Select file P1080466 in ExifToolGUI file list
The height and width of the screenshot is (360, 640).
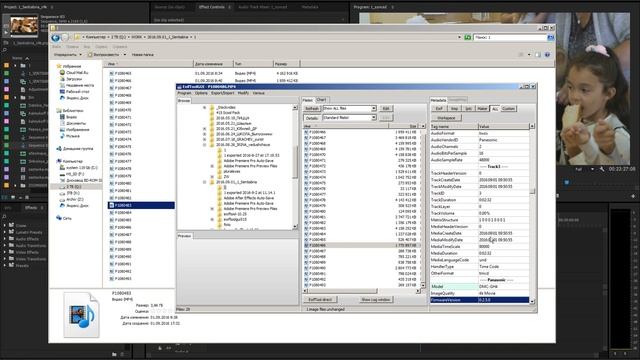point(361,132)
